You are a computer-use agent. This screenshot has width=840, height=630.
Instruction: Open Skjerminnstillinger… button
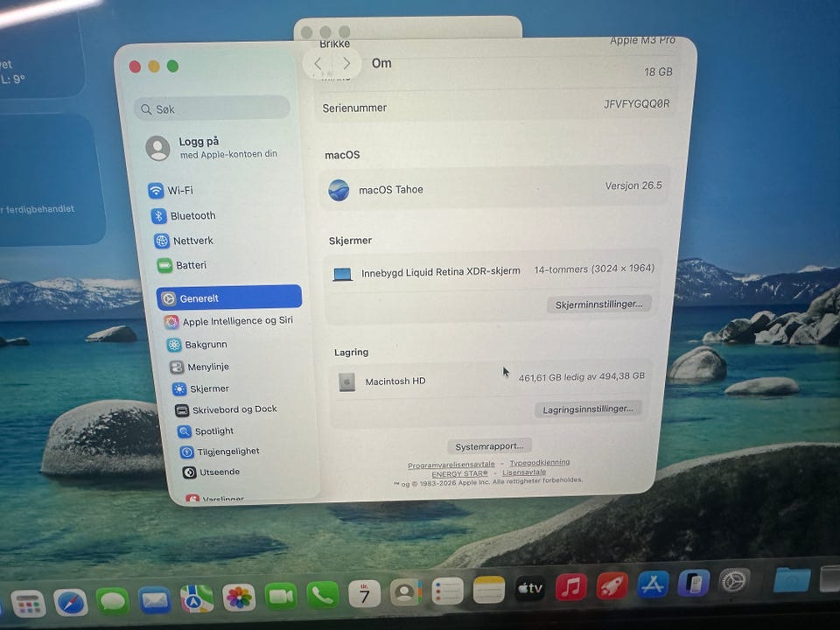(x=598, y=304)
